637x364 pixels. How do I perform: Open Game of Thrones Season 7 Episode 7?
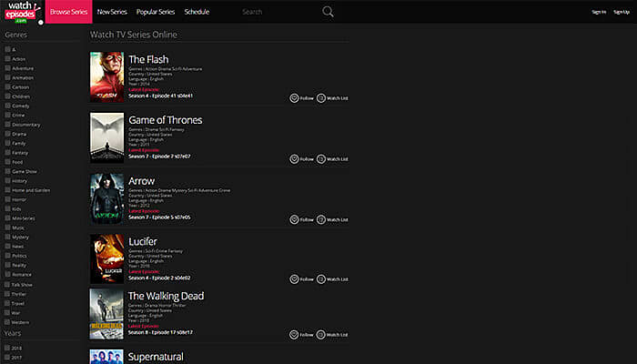coord(159,157)
